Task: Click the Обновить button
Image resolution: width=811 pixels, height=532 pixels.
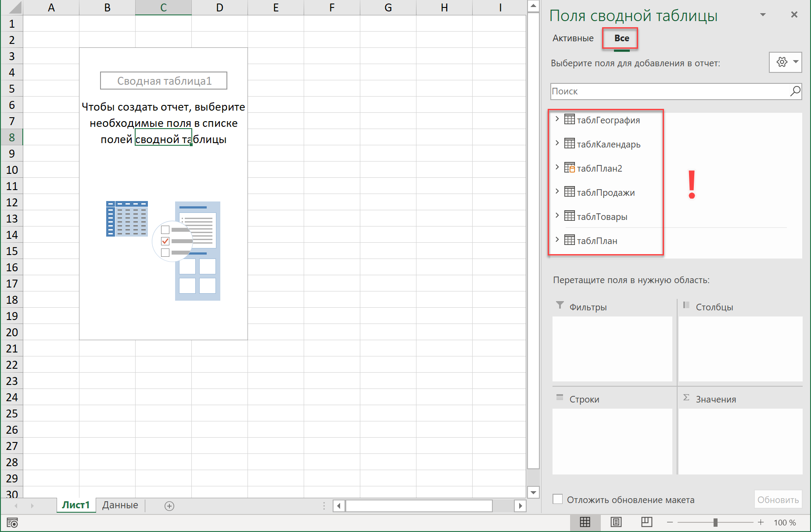Action: (778, 500)
